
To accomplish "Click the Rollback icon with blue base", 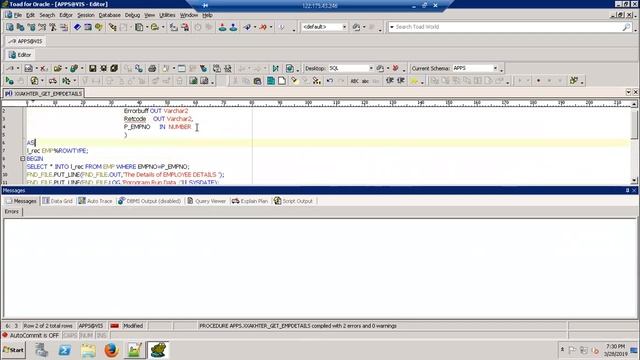I will point(233,27).
